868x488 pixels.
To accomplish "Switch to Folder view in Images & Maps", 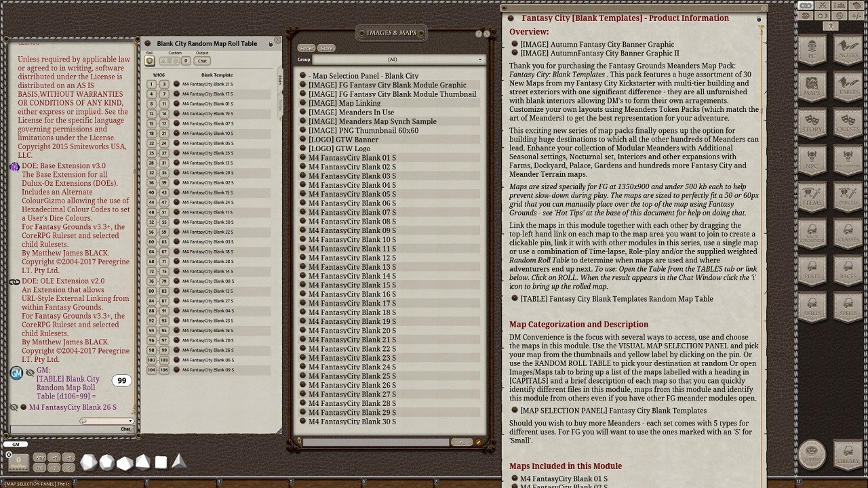I will pyautogui.click(x=307, y=48).
